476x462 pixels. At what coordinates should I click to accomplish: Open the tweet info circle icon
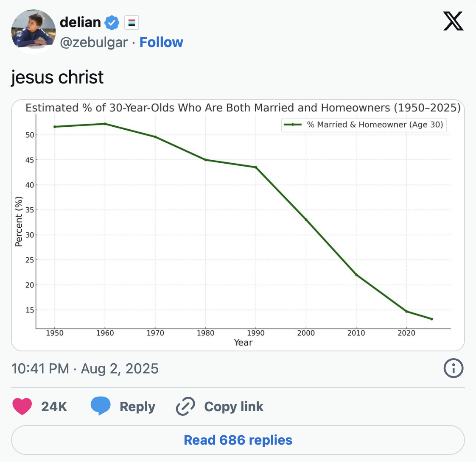(x=454, y=368)
